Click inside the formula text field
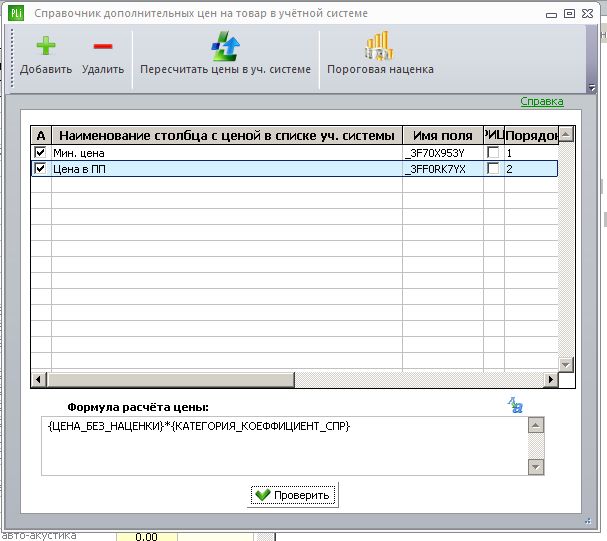The height and width of the screenshot is (541, 607). (x=285, y=446)
